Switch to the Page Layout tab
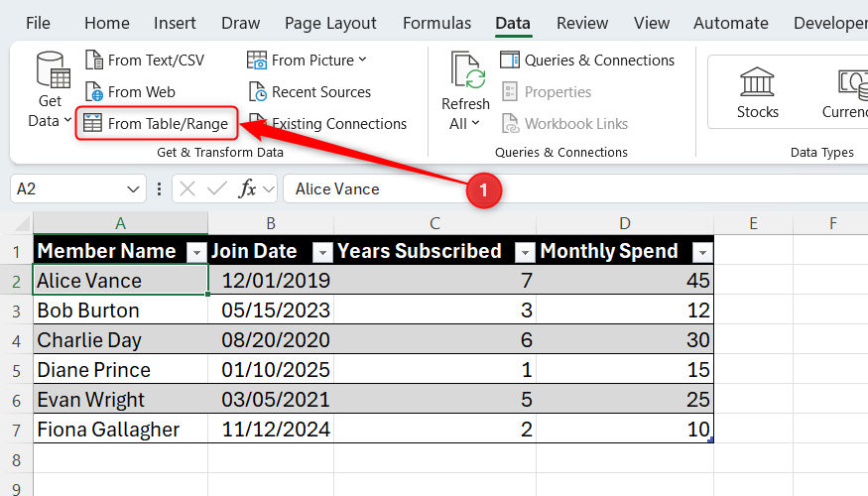 [330, 23]
